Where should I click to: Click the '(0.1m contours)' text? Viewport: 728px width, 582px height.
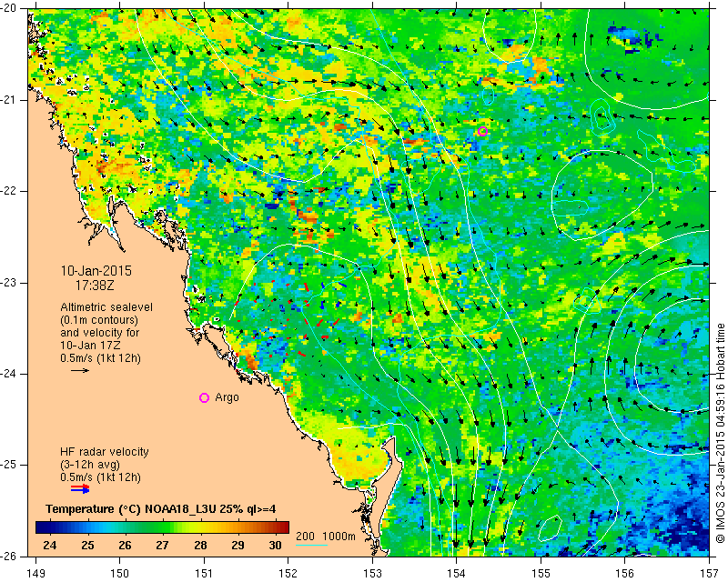pyautogui.click(x=99, y=320)
